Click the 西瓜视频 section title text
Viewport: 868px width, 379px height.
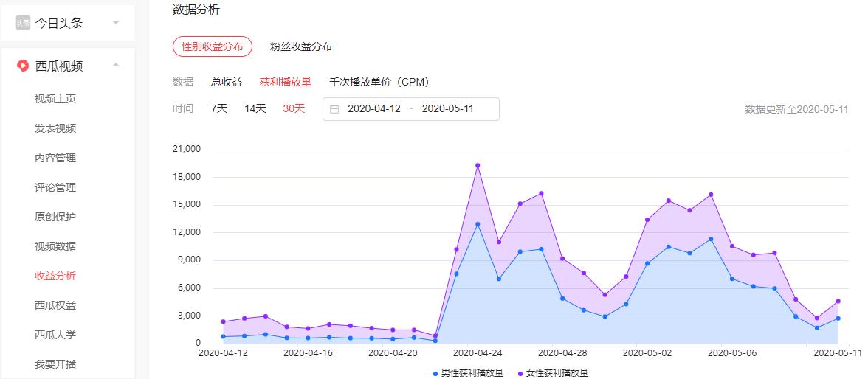pos(59,66)
